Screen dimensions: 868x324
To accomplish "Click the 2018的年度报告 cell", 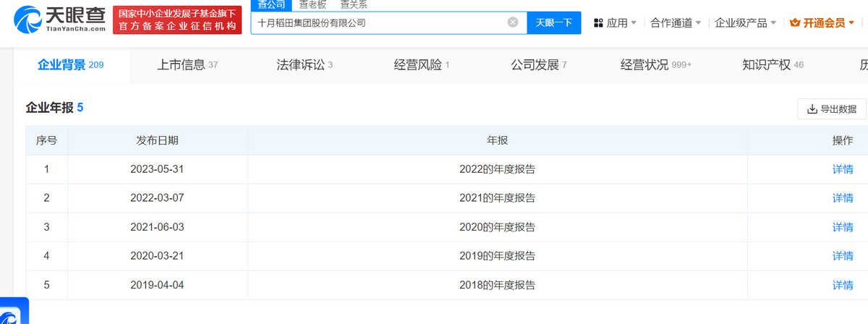I will pos(498,285).
